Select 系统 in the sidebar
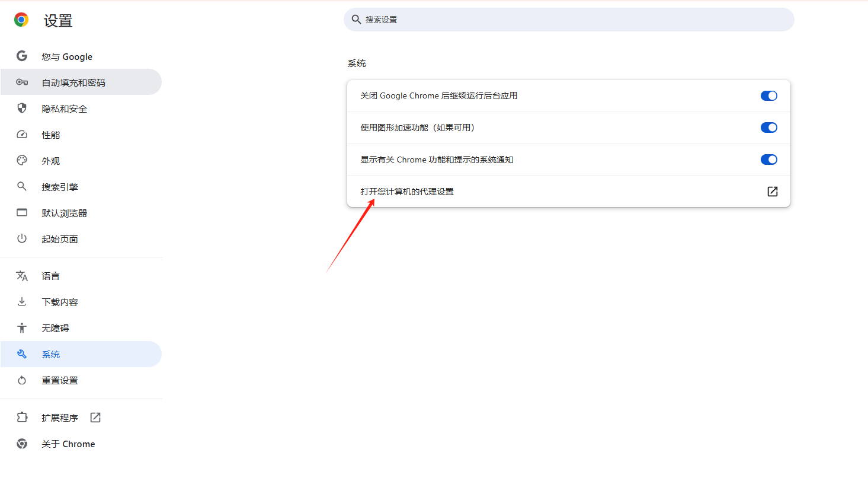The image size is (868, 478). point(81,354)
